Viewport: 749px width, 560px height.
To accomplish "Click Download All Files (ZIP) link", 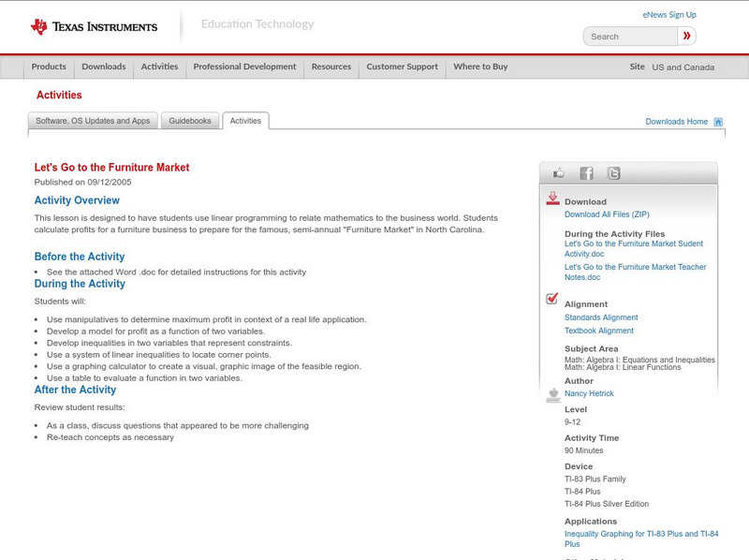I will point(607,214).
